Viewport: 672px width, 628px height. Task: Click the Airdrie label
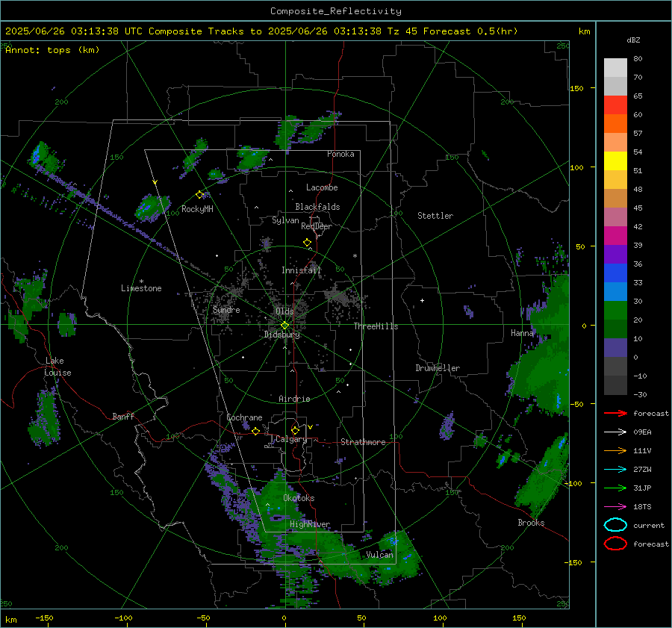pos(294,399)
